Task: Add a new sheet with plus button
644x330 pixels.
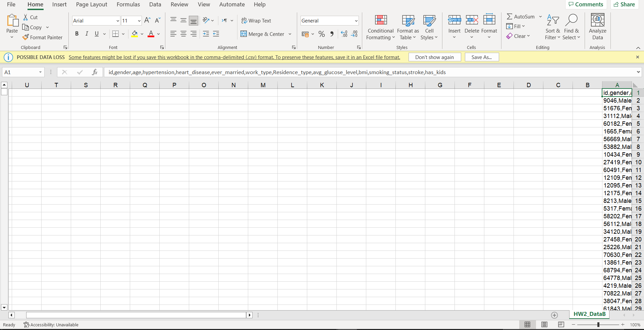Action: pos(554,315)
